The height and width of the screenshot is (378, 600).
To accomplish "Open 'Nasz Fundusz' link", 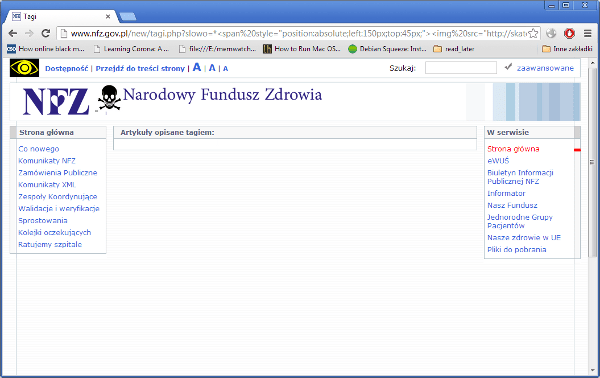I will [x=512, y=205].
